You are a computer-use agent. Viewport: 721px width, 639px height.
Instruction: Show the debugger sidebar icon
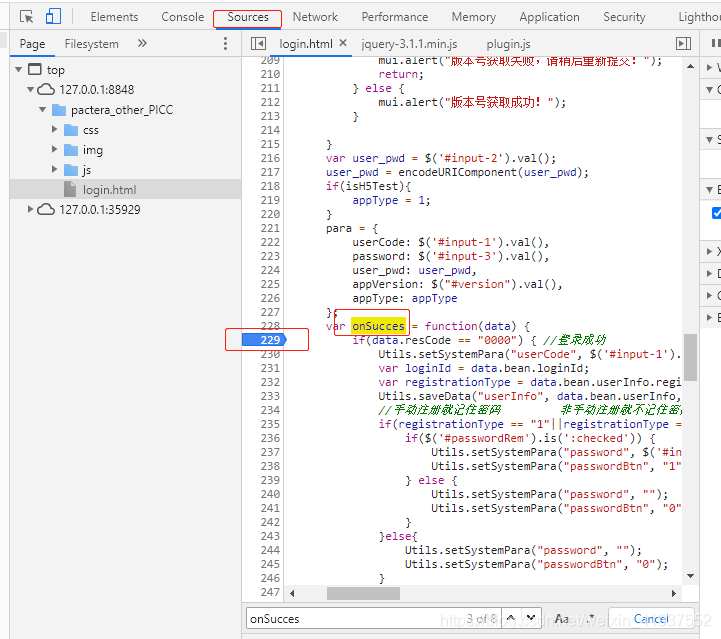tap(683, 44)
